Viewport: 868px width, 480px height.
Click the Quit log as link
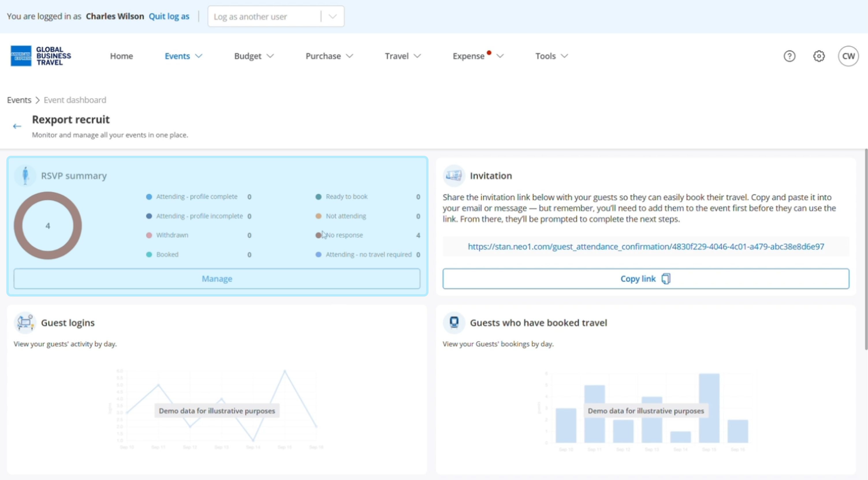[x=169, y=16]
